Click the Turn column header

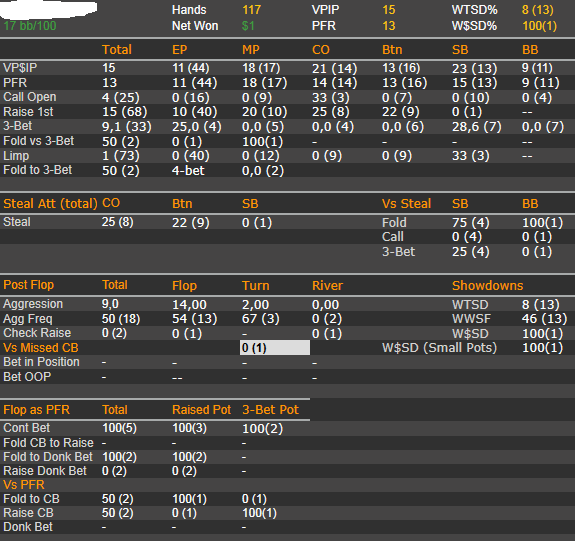click(256, 286)
